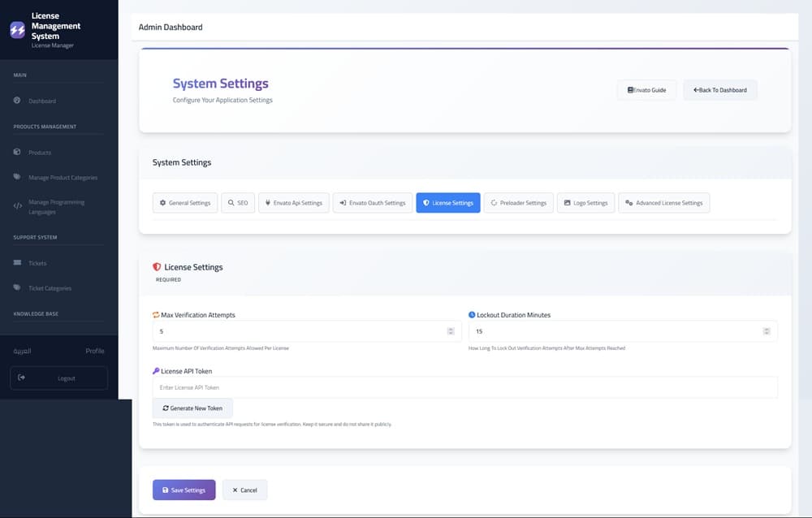Viewport: 812px width, 518px height.
Task: Select the Envato Api Settings tab
Action: (292, 203)
